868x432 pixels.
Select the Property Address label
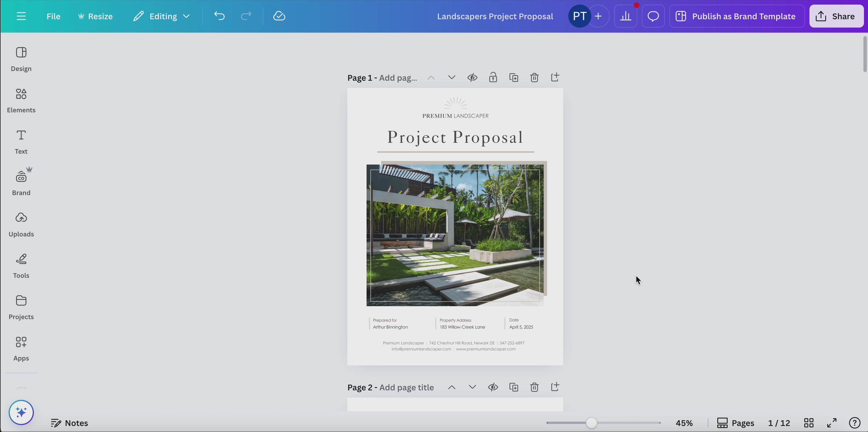(455, 320)
